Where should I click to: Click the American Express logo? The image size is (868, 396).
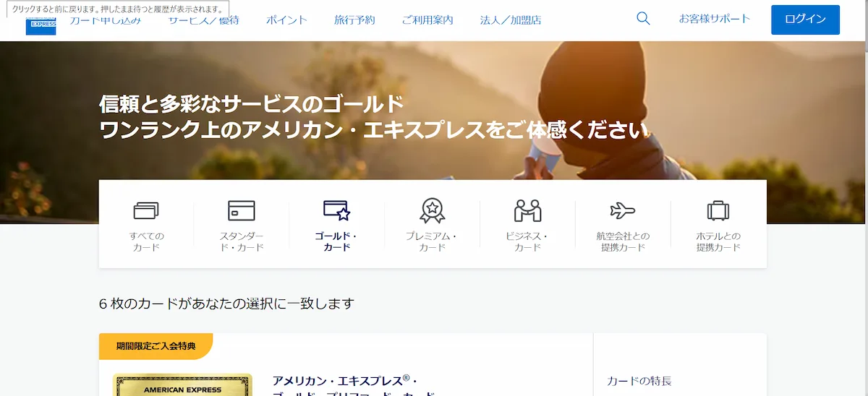tap(41, 25)
